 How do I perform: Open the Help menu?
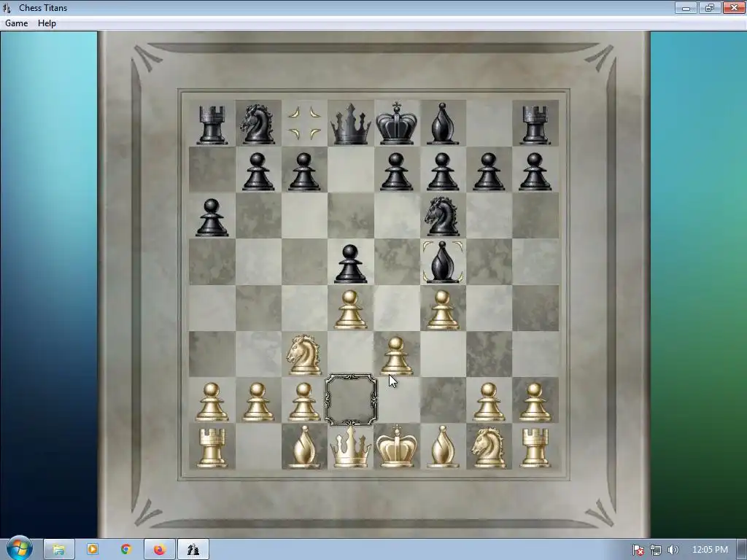click(x=47, y=23)
